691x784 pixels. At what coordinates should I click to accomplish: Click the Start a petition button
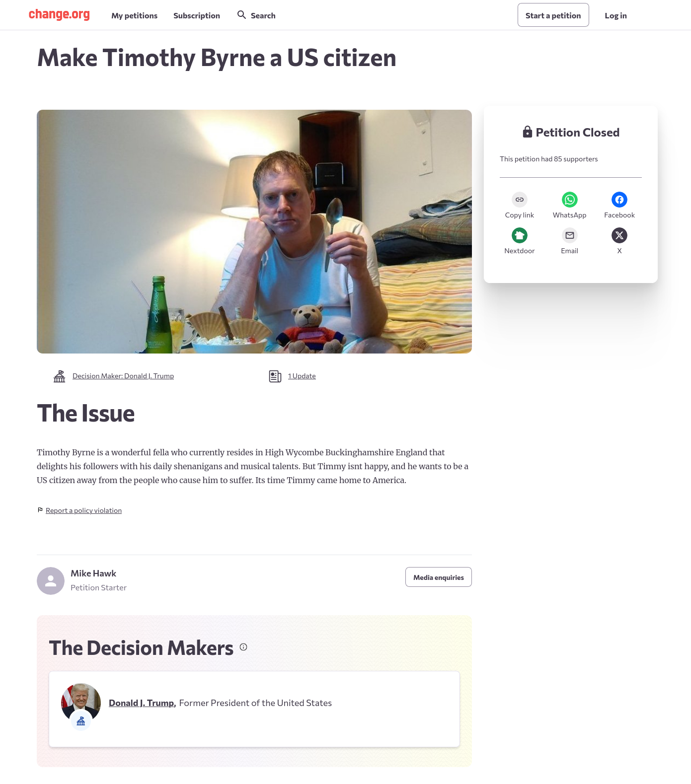click(553, 15)
